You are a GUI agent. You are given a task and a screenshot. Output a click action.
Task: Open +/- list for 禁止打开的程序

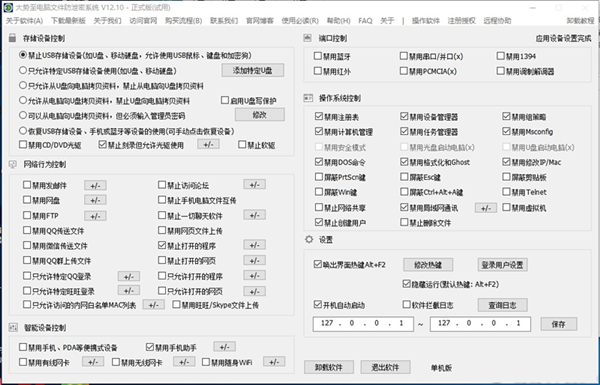pyautogui.click(x=254, y=245)
